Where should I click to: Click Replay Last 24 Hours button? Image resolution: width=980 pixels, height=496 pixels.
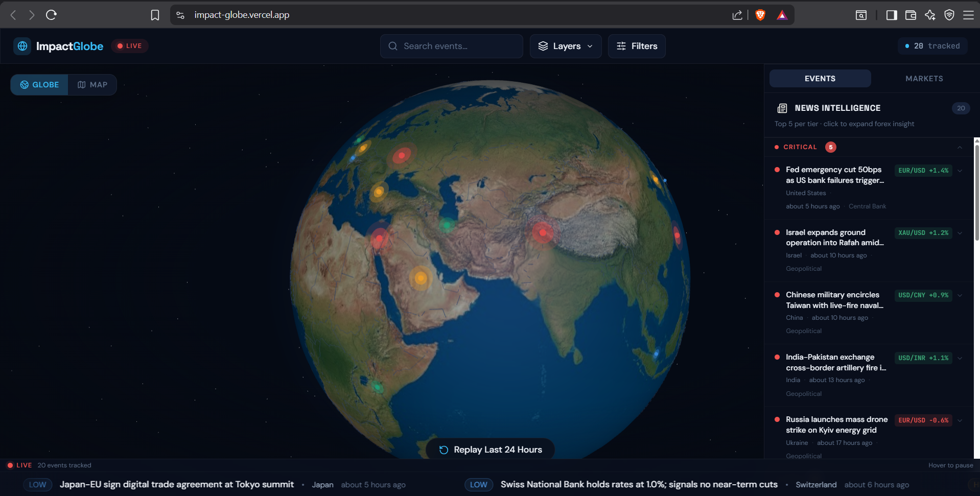tap(491, 450)
